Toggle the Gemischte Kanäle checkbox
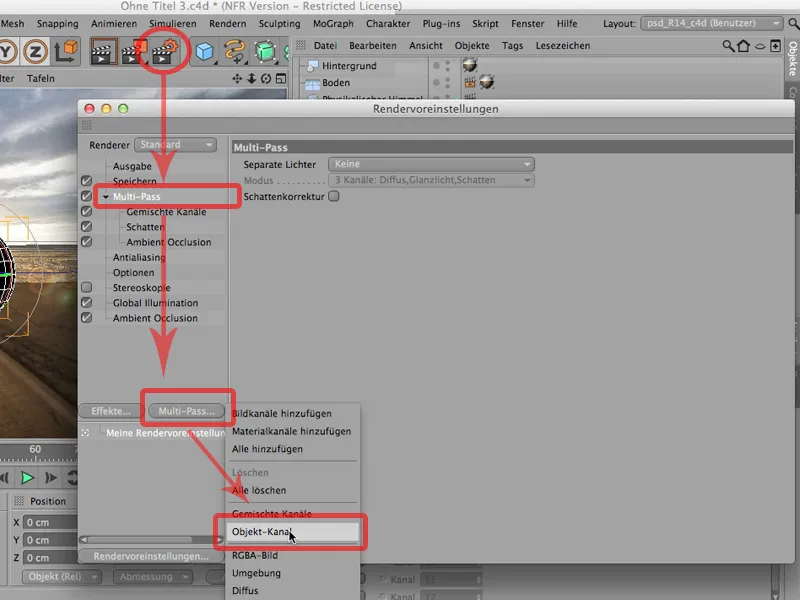This screenshot has height=600, width=800. (x=87, y=211)
